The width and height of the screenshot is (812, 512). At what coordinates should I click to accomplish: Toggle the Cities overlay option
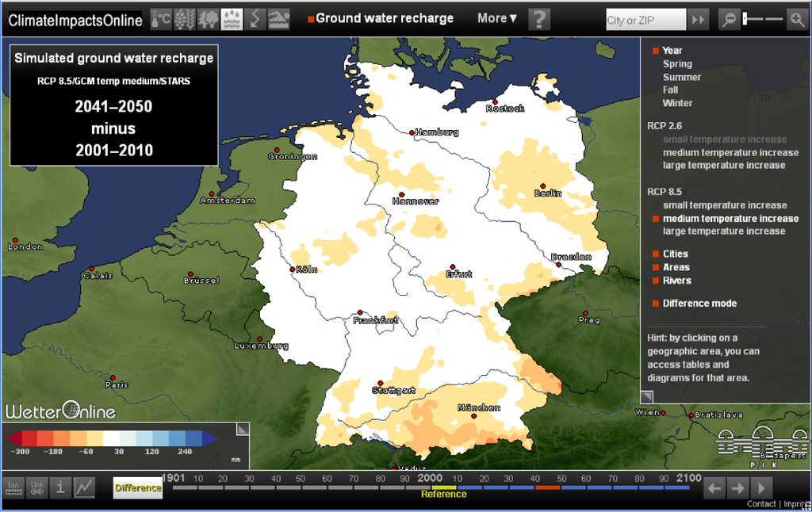(x=675, y=254)
